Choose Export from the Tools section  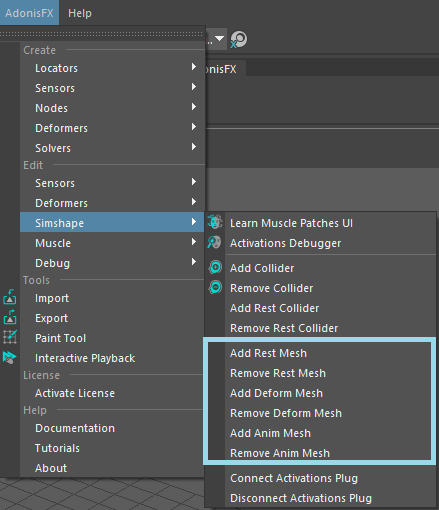coord(112,318)
